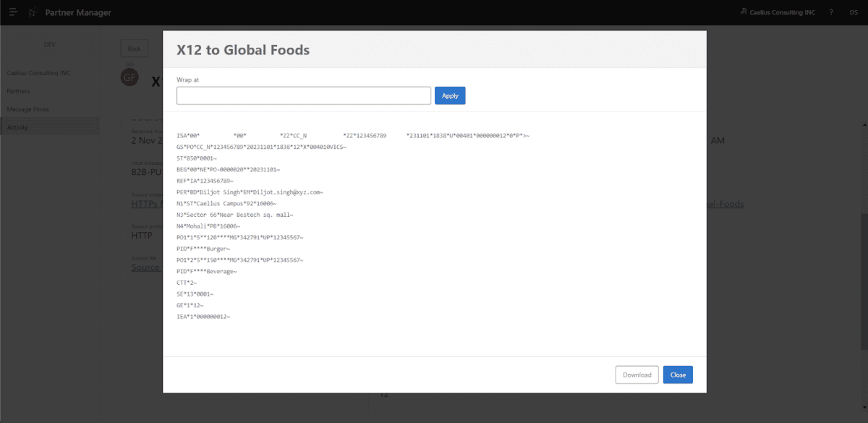Viewport: 868px width, 423px height.
Task: Open the DEV environment selector
Action: tap(49, 44)
